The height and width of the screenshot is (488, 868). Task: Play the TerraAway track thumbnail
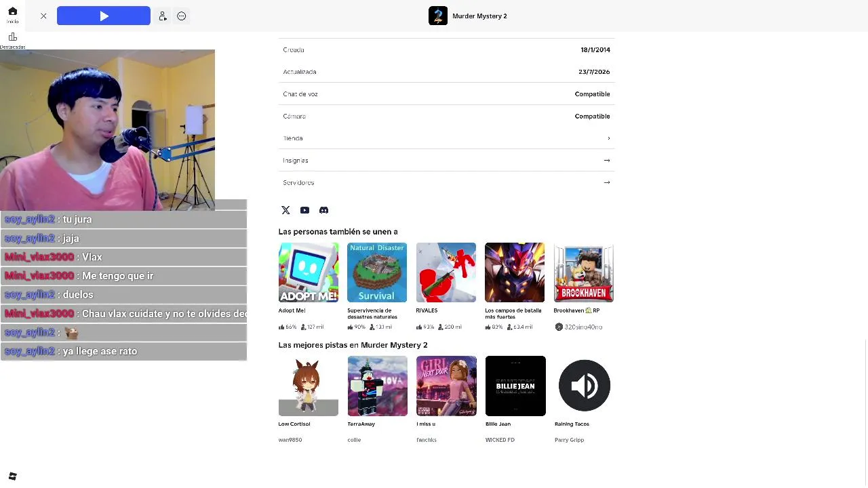point(377,386)
